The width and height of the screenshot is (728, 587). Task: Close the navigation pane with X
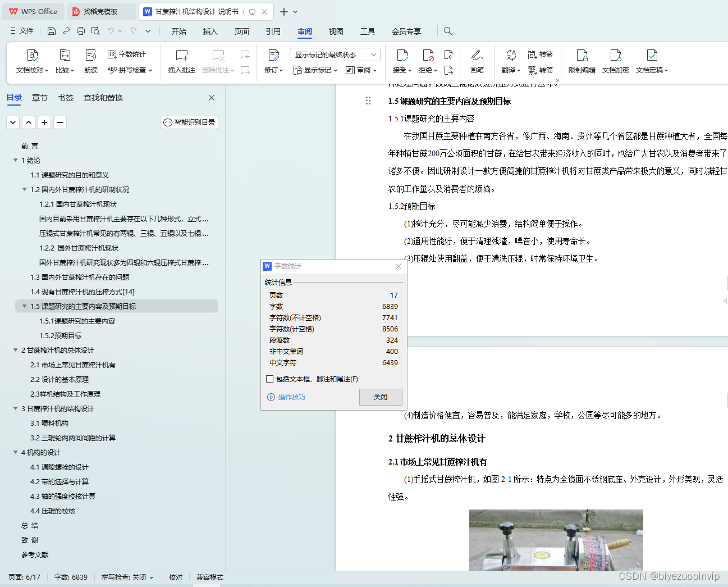[212, 98]
